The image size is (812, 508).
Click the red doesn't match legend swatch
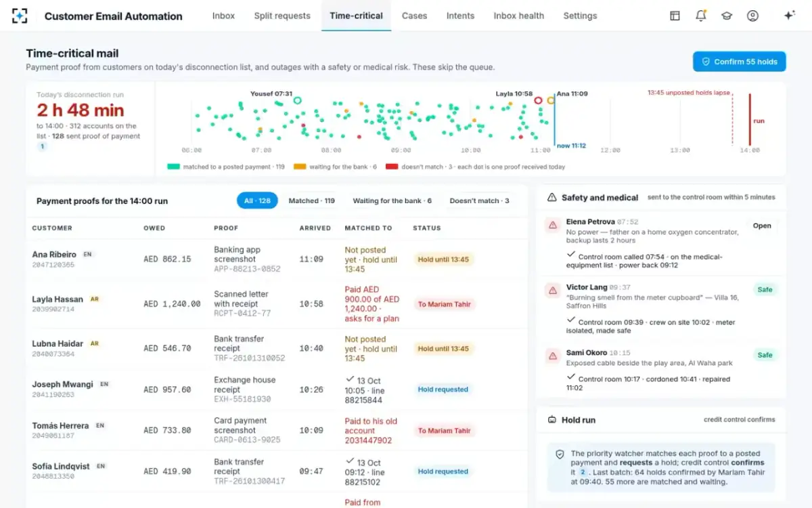click(x=392, y=167)
